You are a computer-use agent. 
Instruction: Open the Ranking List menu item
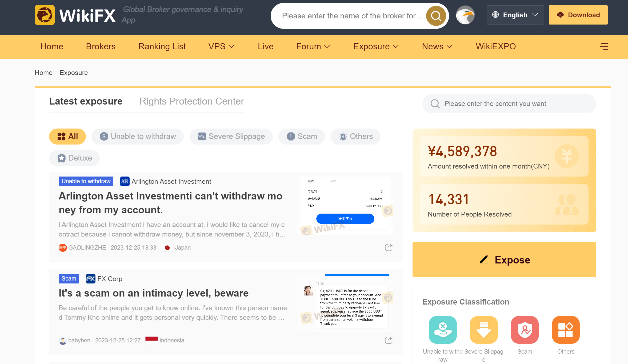pyautogui.click(x=162, y=47)
